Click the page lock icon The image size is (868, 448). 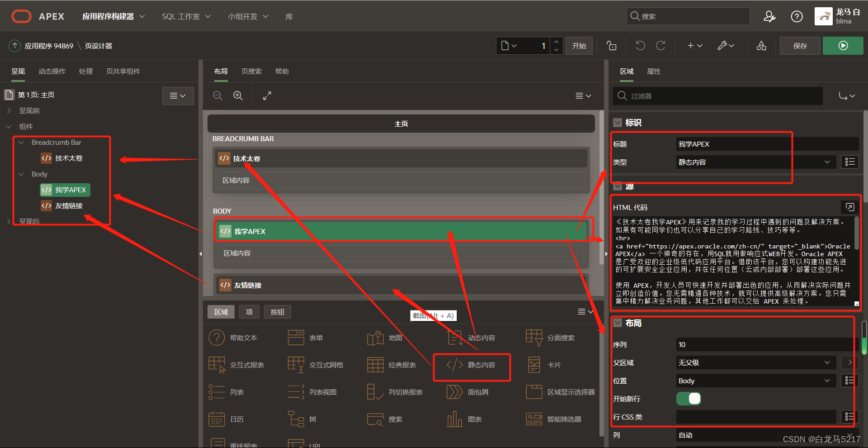pyautogui.click(x=612, y=46)
